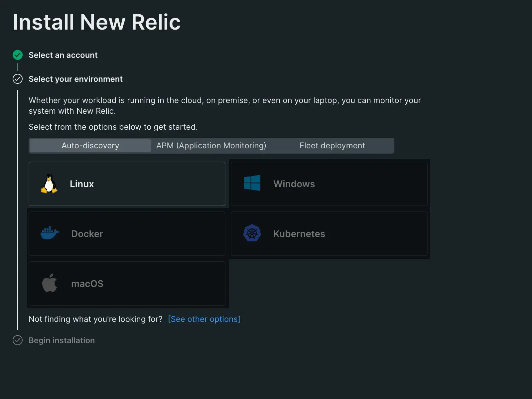Open the APM (Application Monitoring) tab
532x399 pixels.
211,146
